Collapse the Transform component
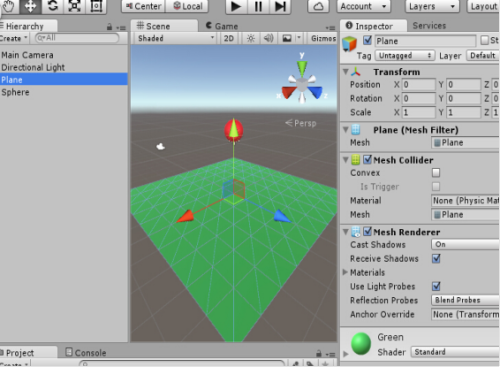Viewport: 500px width, 367px height. pyautogui.click(x=346, y=72)
